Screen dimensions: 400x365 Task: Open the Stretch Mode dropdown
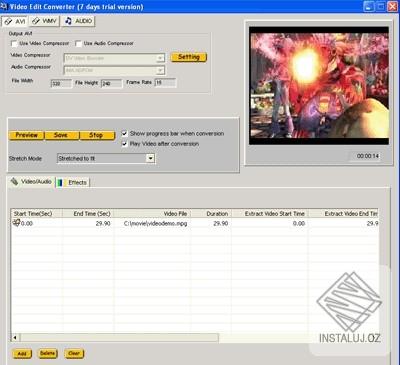click(150, 158)
